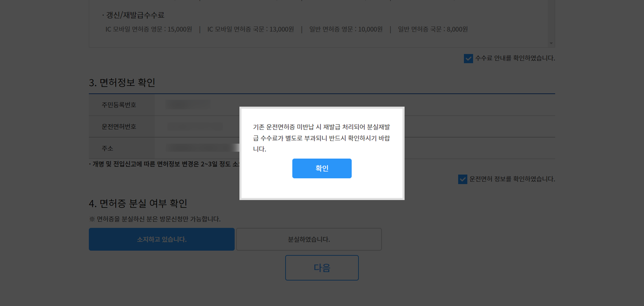Click the 갱신/재발급수수료 subheading
The image size is (644, 306).
(x=135, y=15)
